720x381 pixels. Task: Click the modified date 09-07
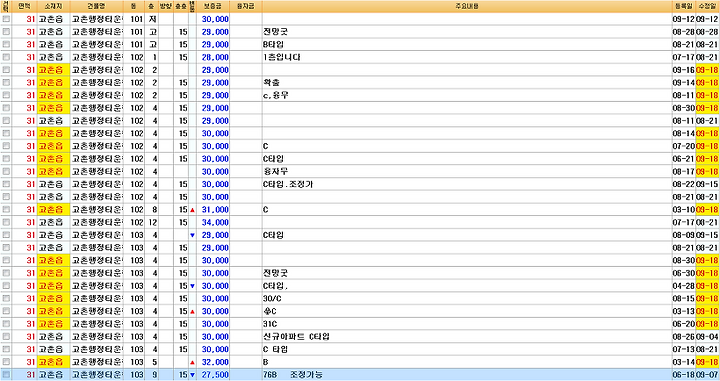pyautogui.click(x=708, y=375)
